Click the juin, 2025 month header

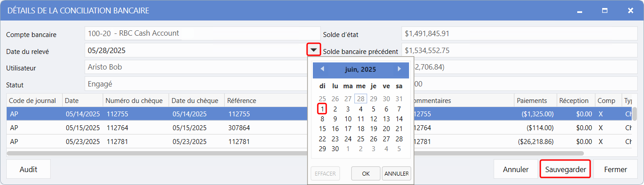click(x=360, y=70)
